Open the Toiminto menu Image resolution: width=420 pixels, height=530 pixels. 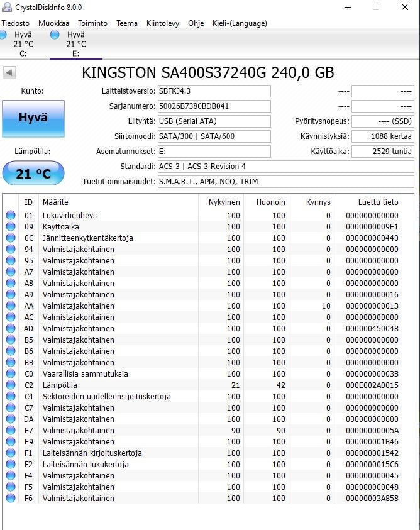[92, 23]
